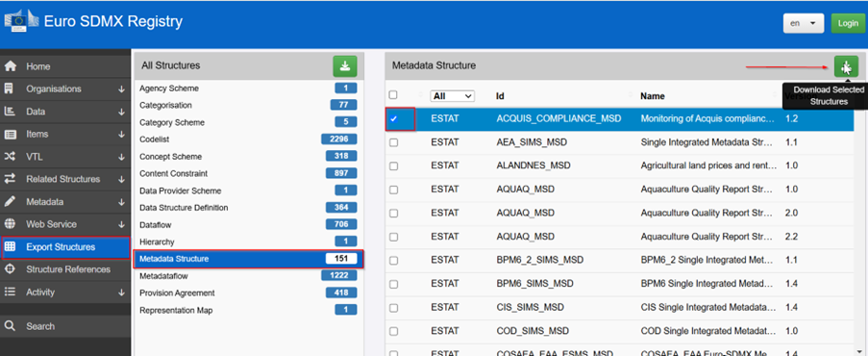Viewport: 868px width, 356px height.
Task: Toggle the select-all header checkbox
Action: [x=393, y=95]
